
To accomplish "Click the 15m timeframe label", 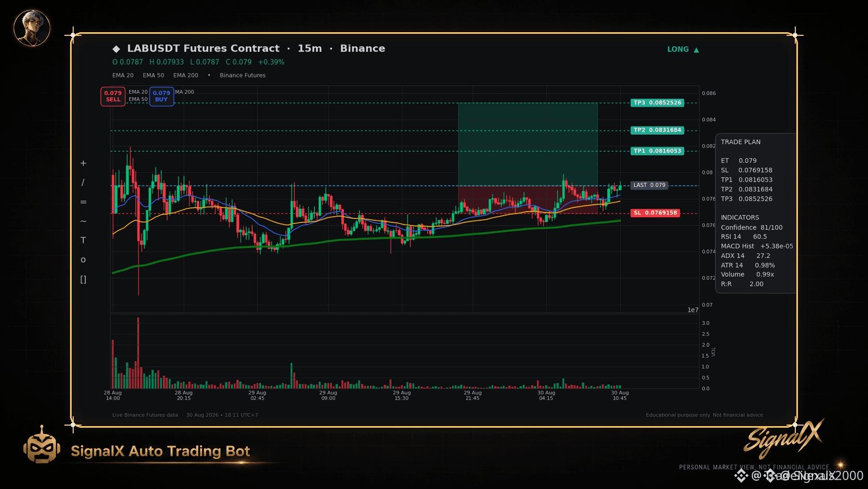I will tap(310, 48).
